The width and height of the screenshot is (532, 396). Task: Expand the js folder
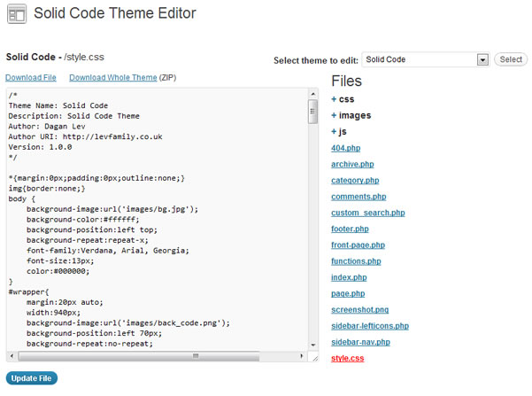pos(340,131)
